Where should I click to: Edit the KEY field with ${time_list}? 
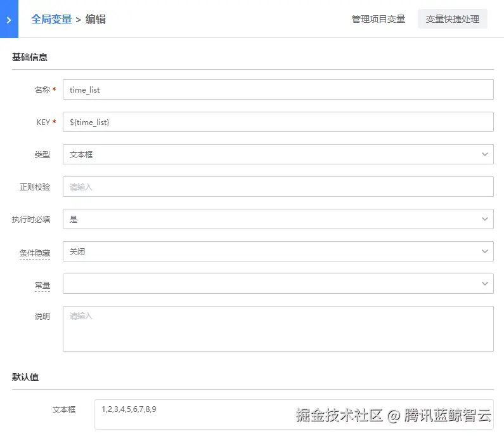tap(278, 122)
